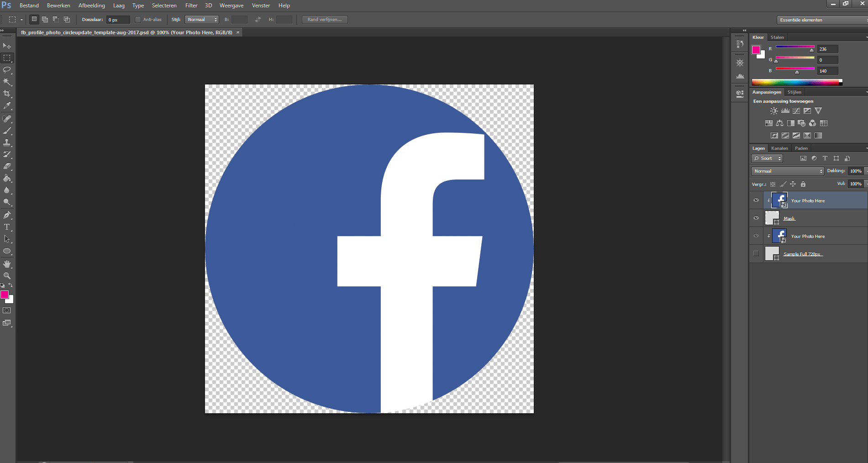The height and width of the screenshot is (463, 868).
Task: Select the Eyedropper tool
Action: click(x=7, y=105)
